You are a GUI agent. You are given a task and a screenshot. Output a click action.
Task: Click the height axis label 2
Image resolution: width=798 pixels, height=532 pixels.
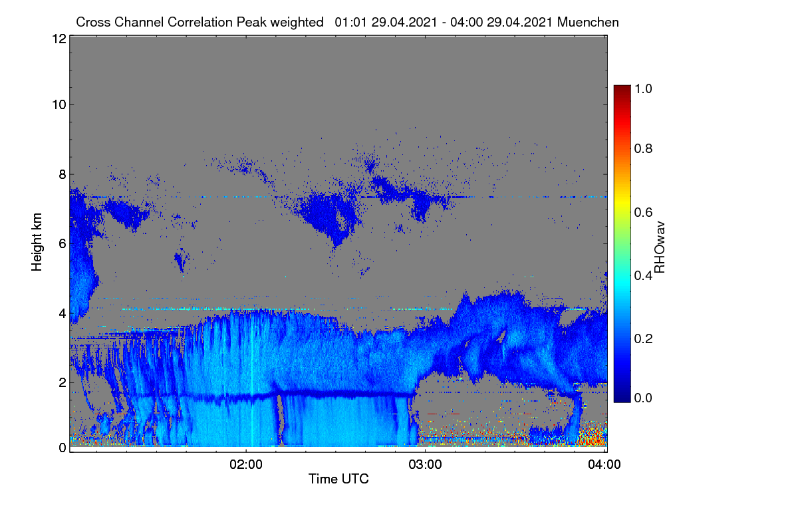61,382
